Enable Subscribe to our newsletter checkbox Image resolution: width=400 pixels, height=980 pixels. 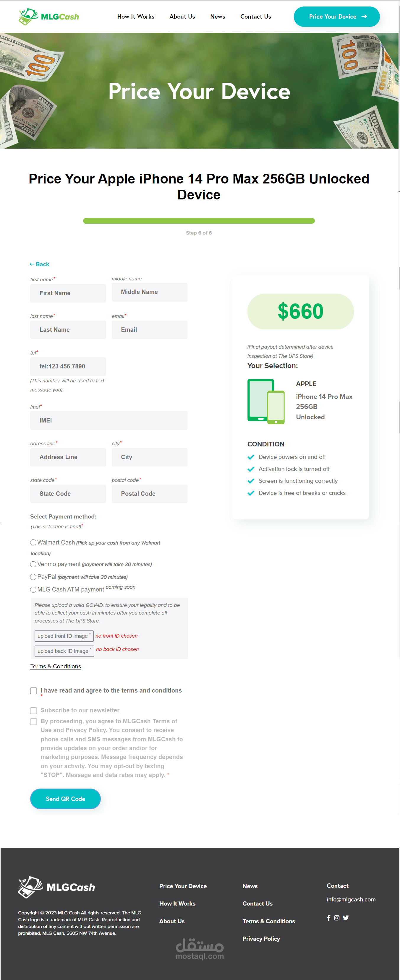click(33, 710)
